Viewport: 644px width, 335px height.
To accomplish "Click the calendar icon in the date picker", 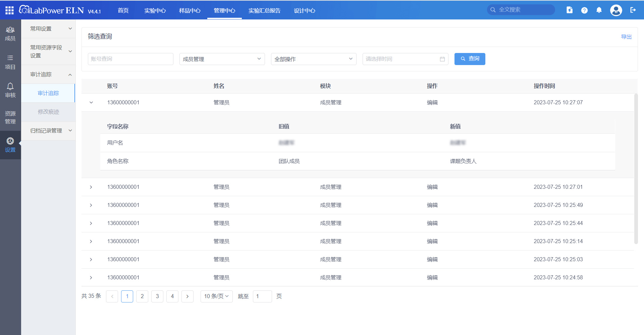I will (442, 59).
